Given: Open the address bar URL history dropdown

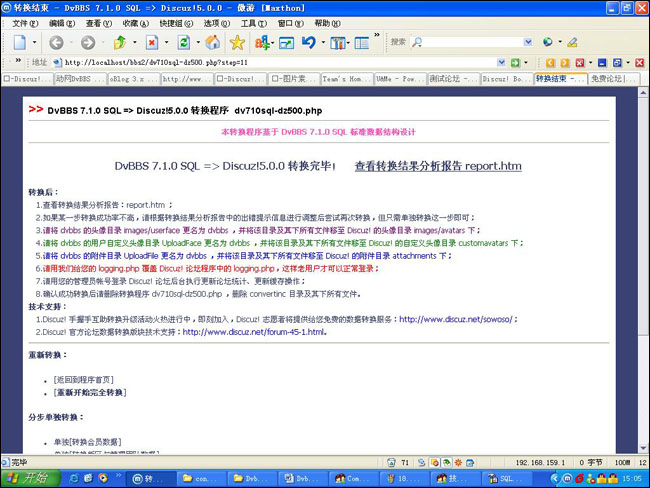Looking at the screenshot, I should (x=501, y=63).
